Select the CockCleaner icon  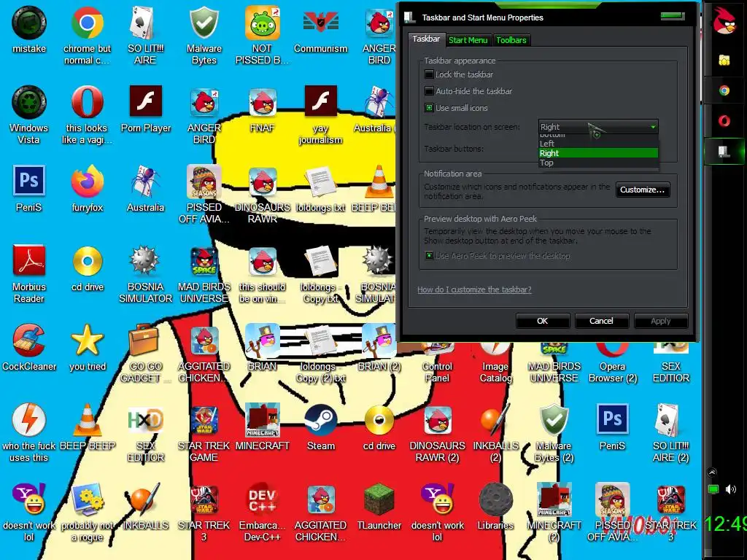click(x=29, y=340)
